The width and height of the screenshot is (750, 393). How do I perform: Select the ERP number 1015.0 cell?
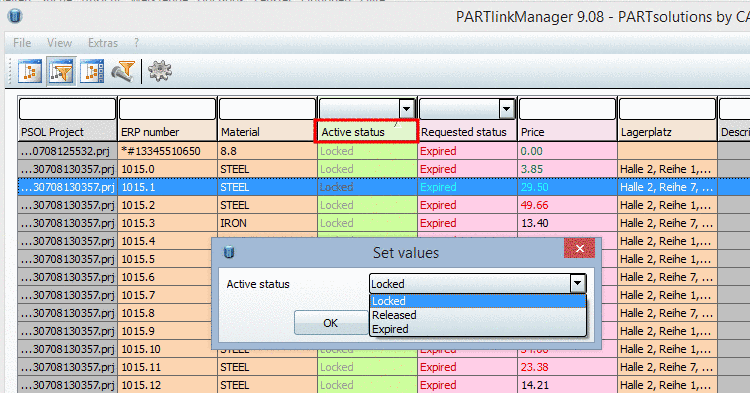tap(167, 169)
